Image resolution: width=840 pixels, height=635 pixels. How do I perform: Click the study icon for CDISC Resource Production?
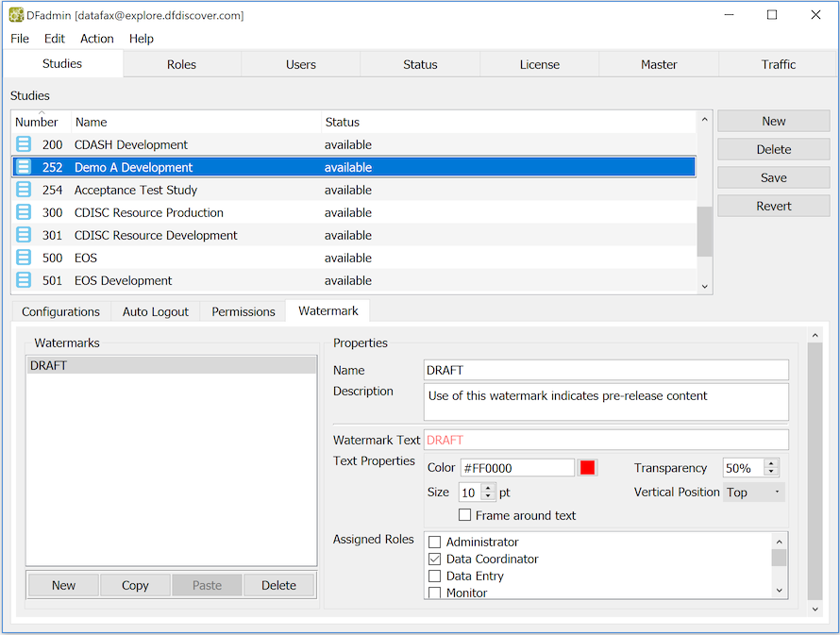(x=23, y=212)
